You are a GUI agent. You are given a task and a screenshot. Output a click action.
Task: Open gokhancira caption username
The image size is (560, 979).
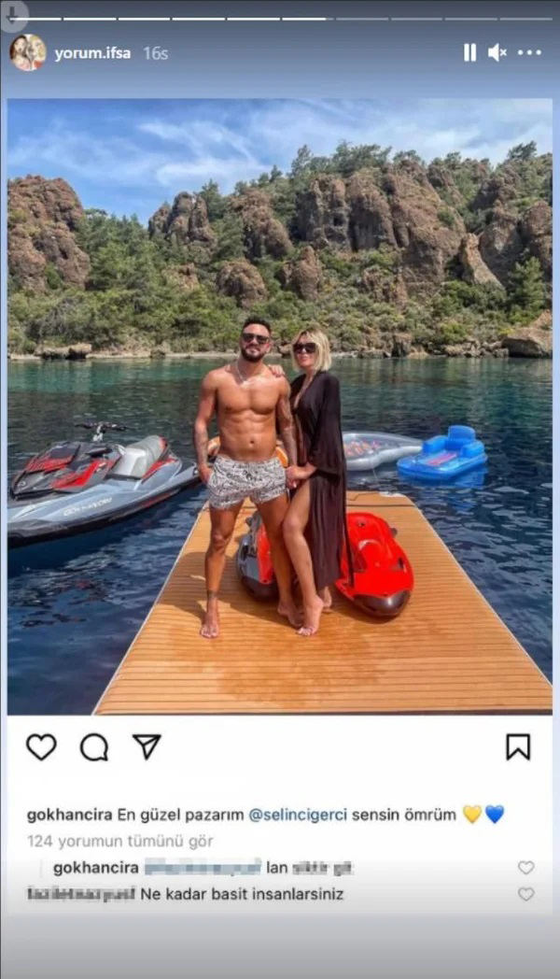click(70, 815)
